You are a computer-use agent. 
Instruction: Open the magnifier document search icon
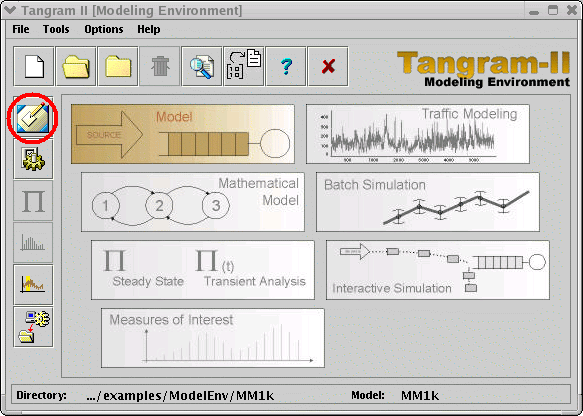pyautogui.click(x=202, y=66)
